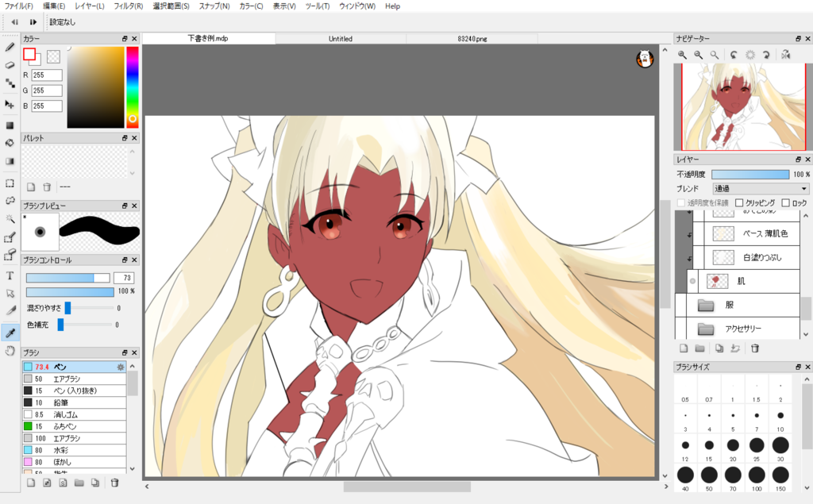The image size is (813, 504).
Task: Pick the Hand pan tool
Action: coord(10,350)
